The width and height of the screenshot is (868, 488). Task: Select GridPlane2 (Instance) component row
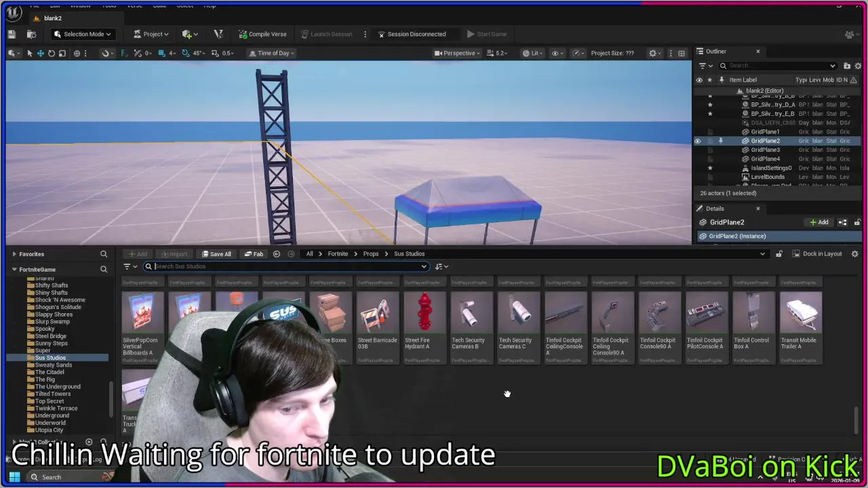[778, 236]
